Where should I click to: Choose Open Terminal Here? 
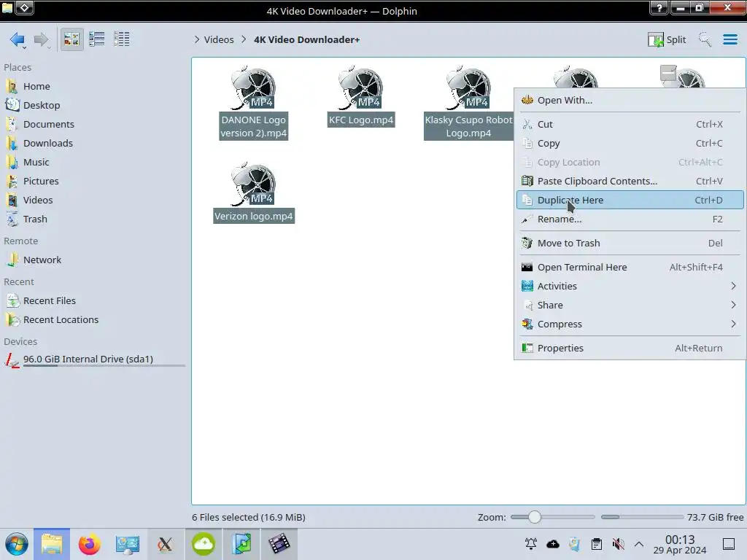click(630, 268)
